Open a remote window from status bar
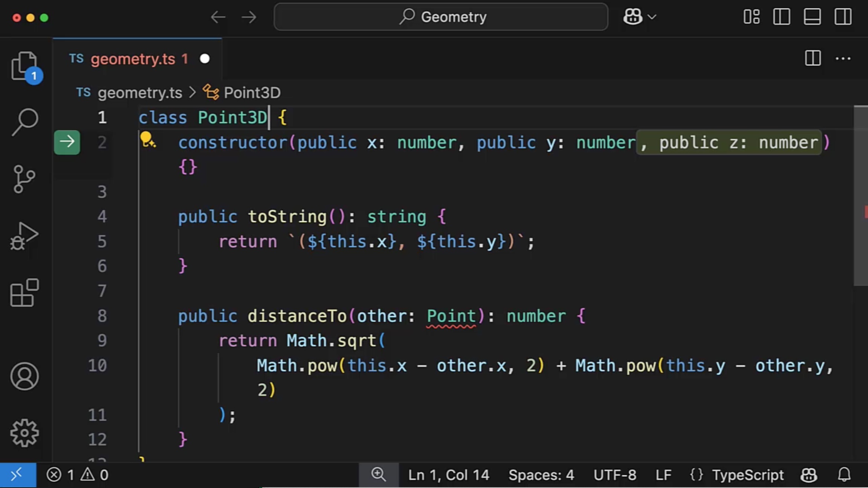Image resolution: width=868 pixels, height=488 pixels. 18,474
